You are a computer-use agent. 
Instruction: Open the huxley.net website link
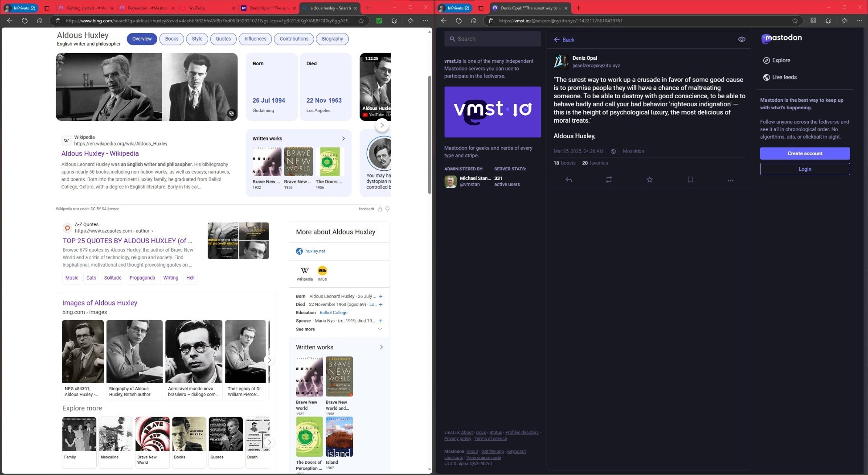pos(315,251)
